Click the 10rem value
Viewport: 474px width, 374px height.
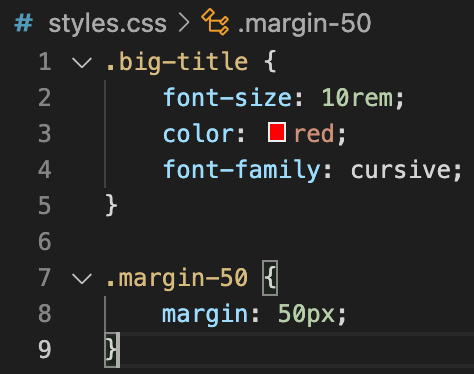coord(357,98)
